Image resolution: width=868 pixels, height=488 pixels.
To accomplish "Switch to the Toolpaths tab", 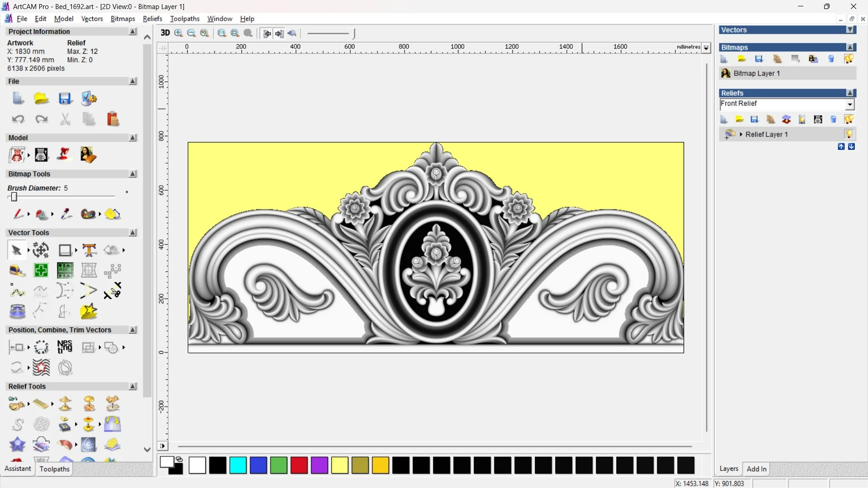I will [x=54, y=469].
